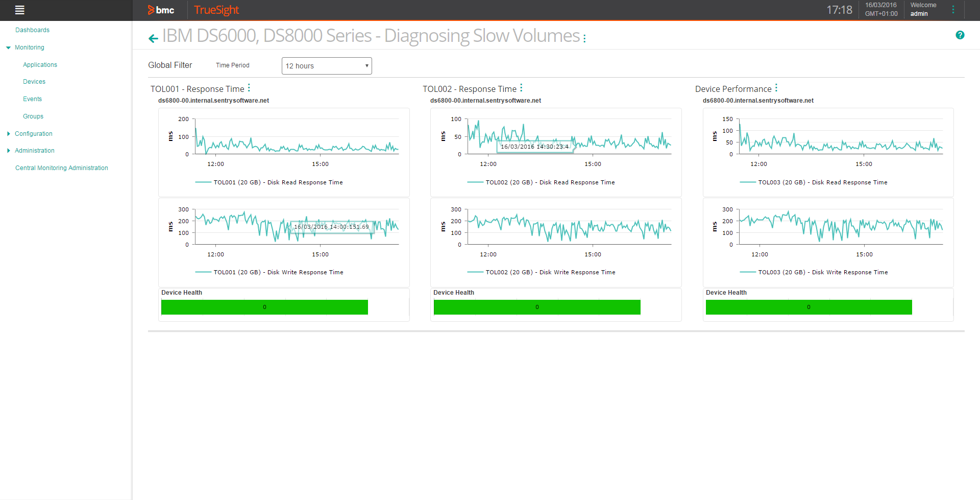Open TOL002 - Response Time panel menu
Screen dimensions: 980x500
tap(521, 88)
